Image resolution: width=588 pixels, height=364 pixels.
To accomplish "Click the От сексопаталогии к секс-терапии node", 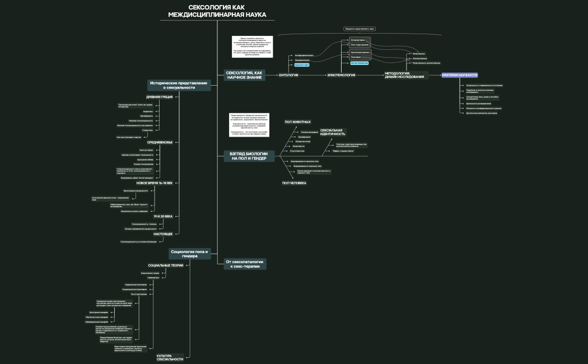I will click(x=246, y=263).
